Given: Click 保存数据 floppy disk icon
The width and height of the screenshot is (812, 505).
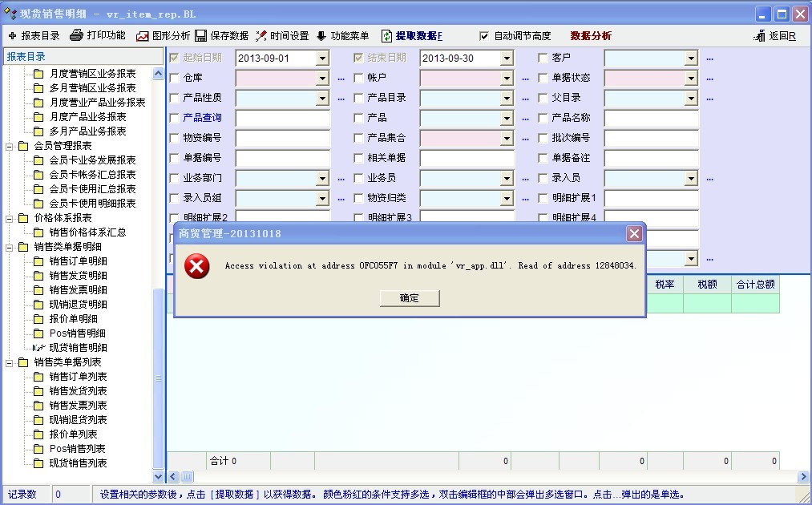Looking at the screenshot, I should pos(201,36).
